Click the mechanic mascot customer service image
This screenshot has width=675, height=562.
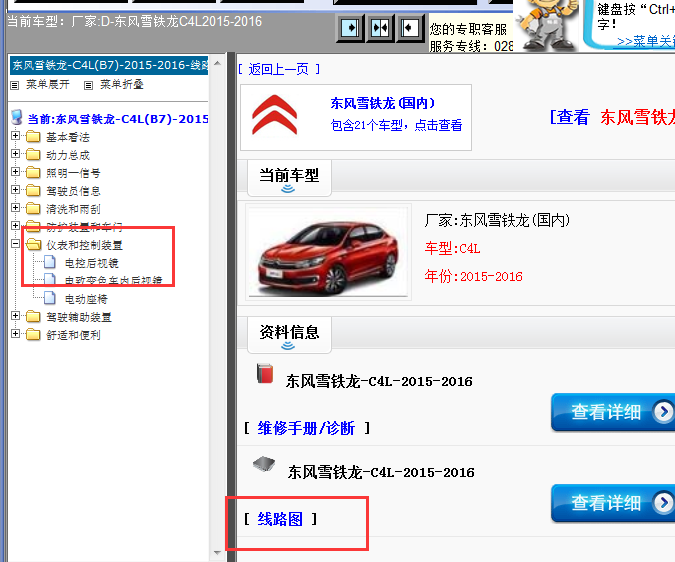pyautogui.click(x=547, y=25)
